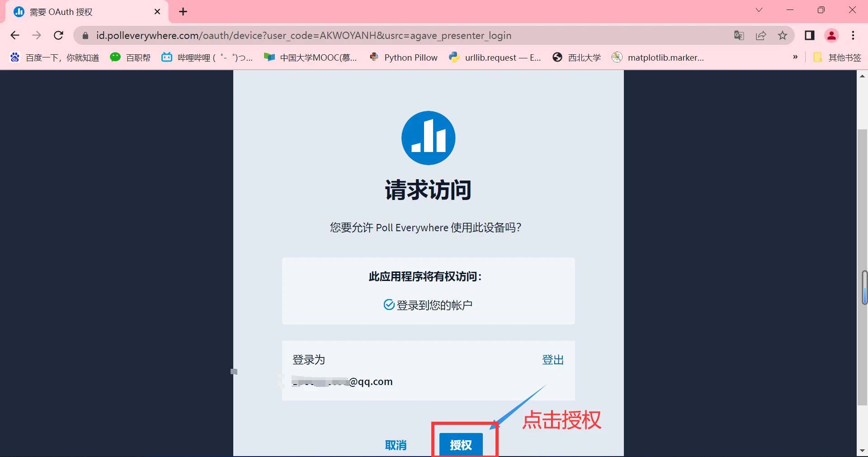Open the urllib.request bookmark
The width and height of the screenshot is (868, 457).
coord(495,57)
